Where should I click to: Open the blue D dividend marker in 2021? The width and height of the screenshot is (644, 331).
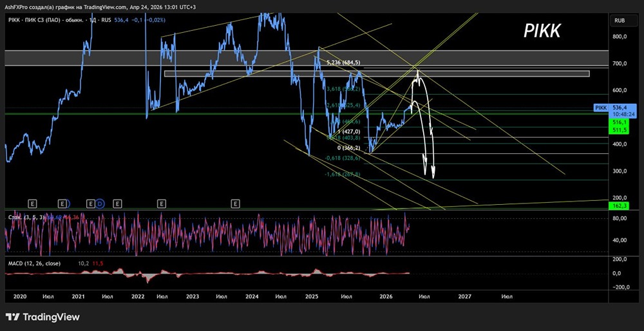point(100,203)
